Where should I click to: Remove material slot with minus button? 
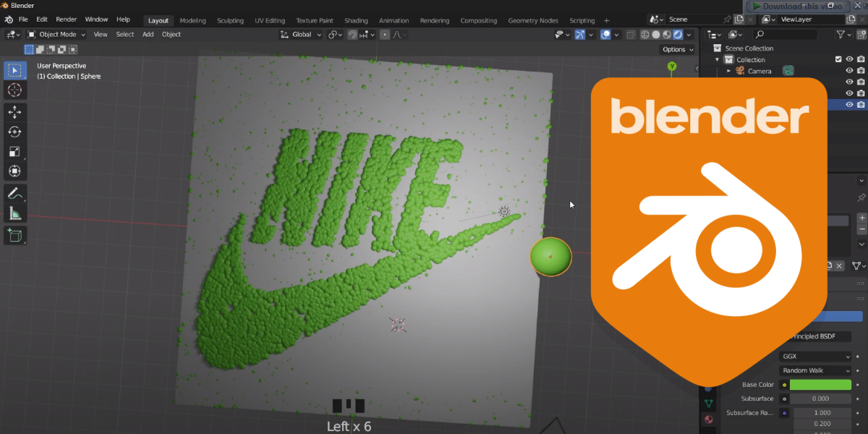[x=861, y=229]
